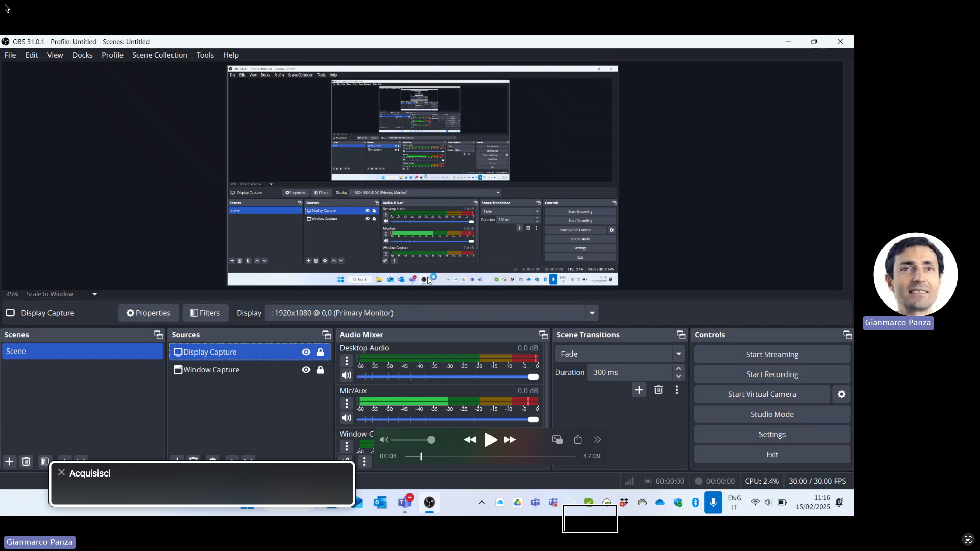The width and height of the screenshot is (980, 551).
Task: Open the Tools menu
Action: (205, 55)
